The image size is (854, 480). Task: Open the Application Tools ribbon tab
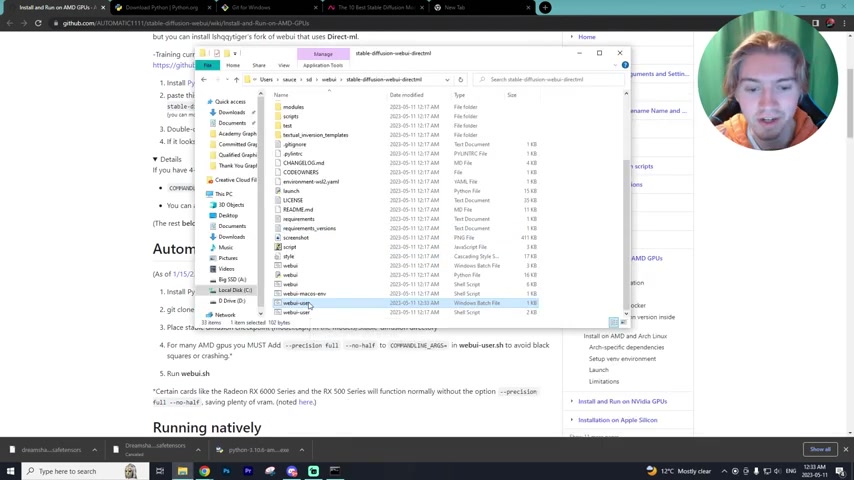click(x=323, y=65)
